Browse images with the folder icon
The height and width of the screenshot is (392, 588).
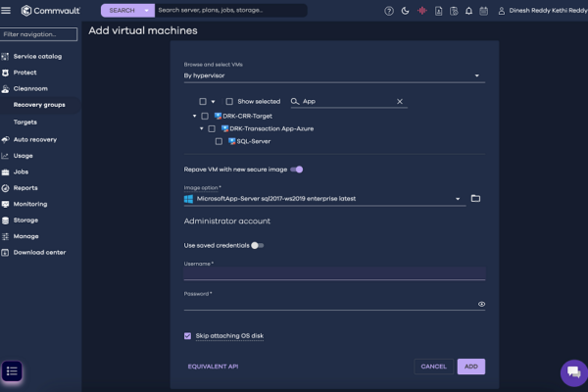coord(475,198)
